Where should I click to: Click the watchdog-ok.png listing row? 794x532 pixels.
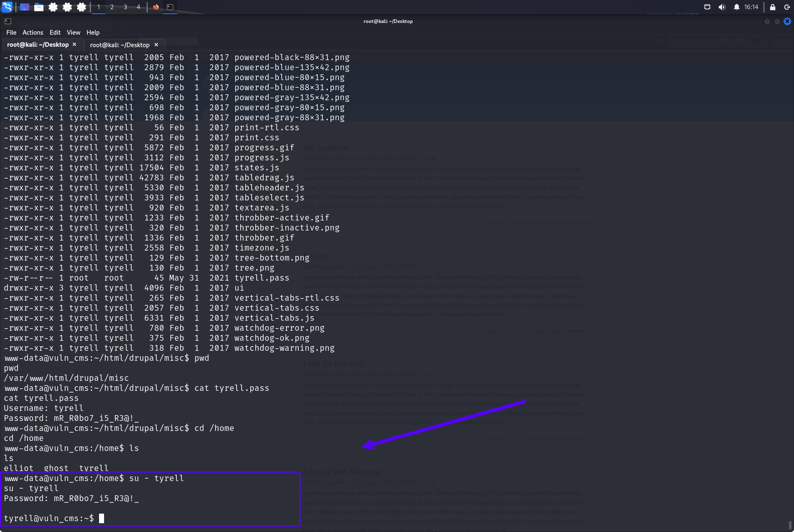pyautogui.click(x=156, y=338)
